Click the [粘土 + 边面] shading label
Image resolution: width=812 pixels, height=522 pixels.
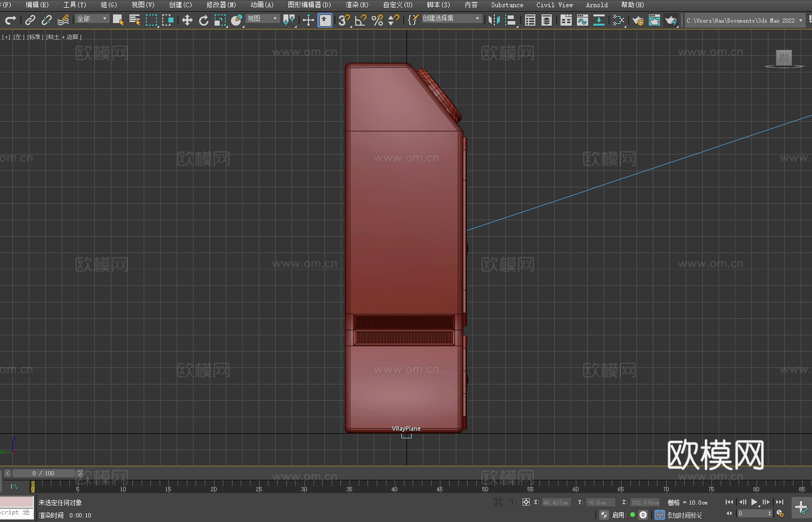pos(64,37)
